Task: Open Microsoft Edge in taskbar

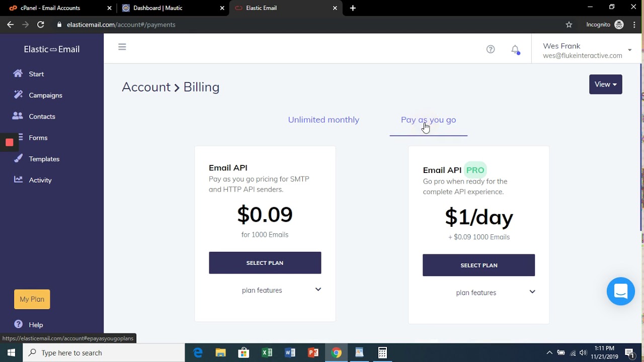Action: click(x=198, y=352)
